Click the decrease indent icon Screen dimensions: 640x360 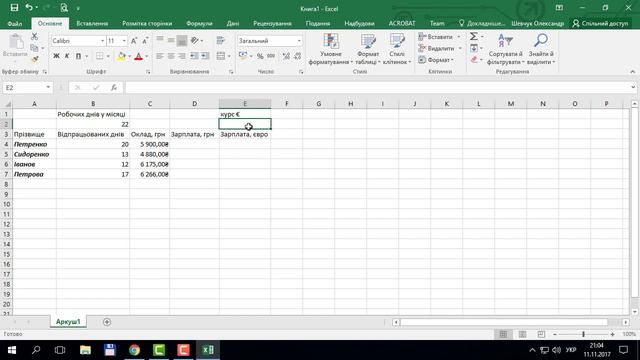click(194, 56)
